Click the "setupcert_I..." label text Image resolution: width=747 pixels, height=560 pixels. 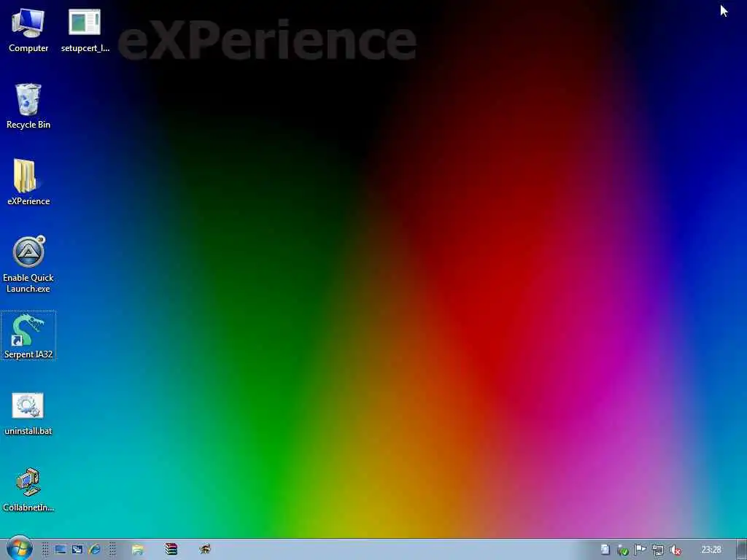point(85,48)
